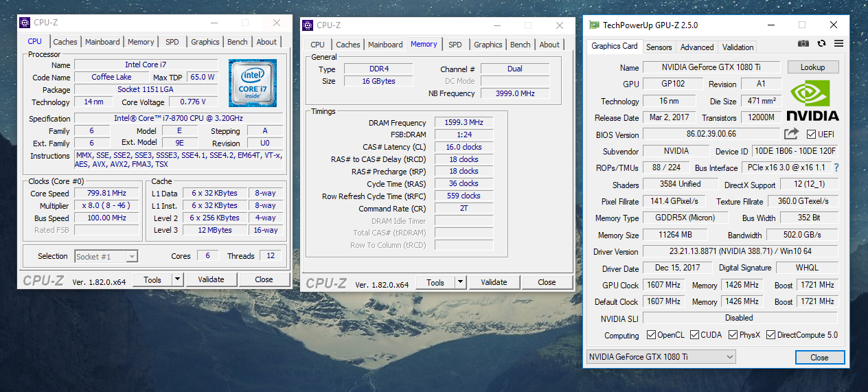Open About tab in the Memory CPU-Z window
The width and height of the screenshot is (868, 392).
pos(549,45)
